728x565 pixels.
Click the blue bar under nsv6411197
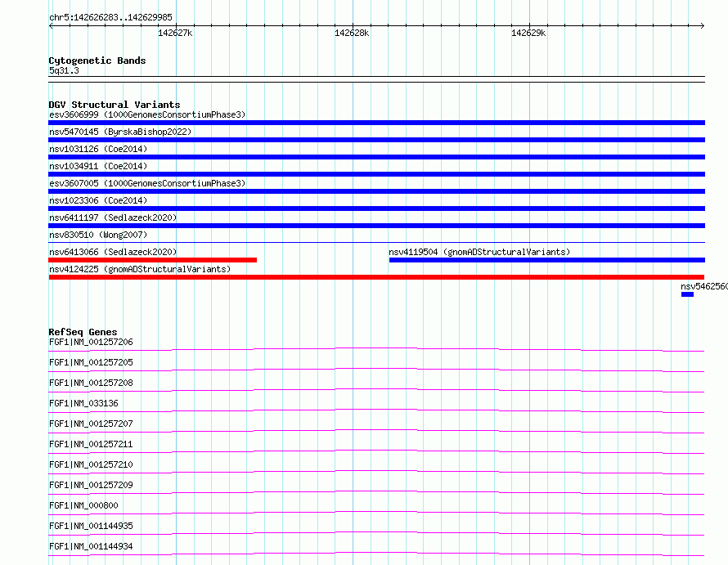coord(376,226)
